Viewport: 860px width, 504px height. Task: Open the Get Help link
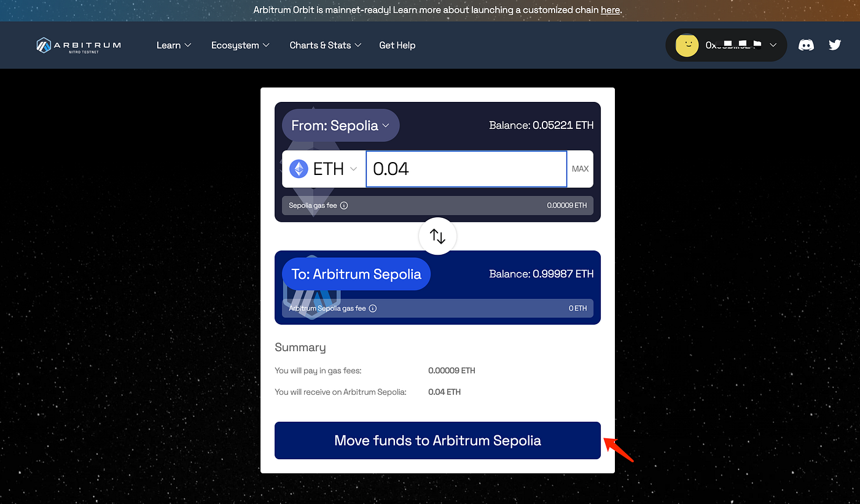point(397,45)
